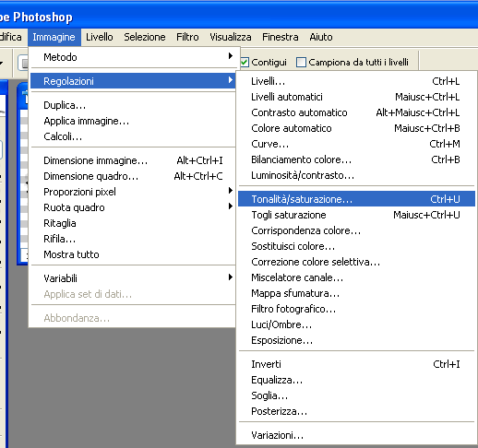Viewport: 478px width, 448px height.
Task: Open the Selezione menu
Action: pos(145,37)
